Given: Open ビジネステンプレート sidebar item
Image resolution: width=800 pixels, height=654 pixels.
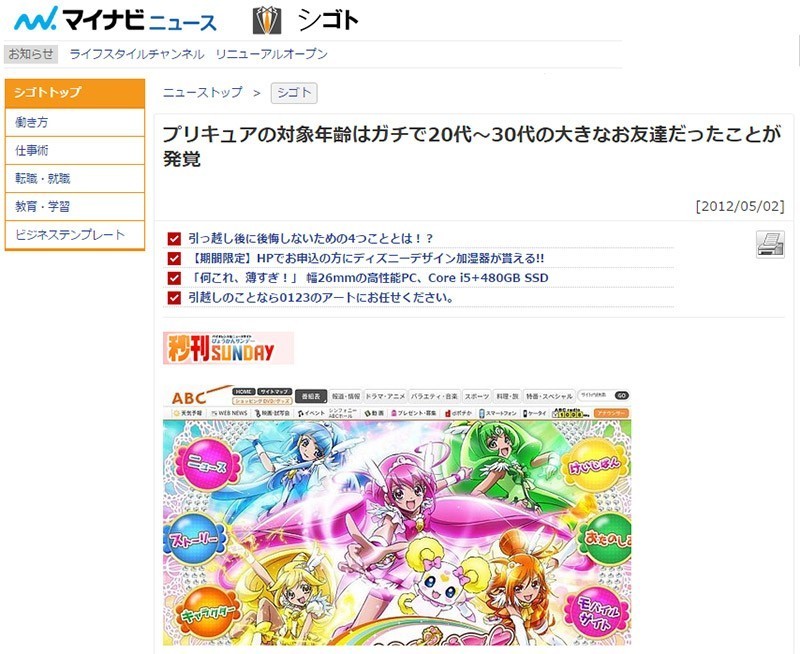Looking at the screenshot, I should 75,235.
